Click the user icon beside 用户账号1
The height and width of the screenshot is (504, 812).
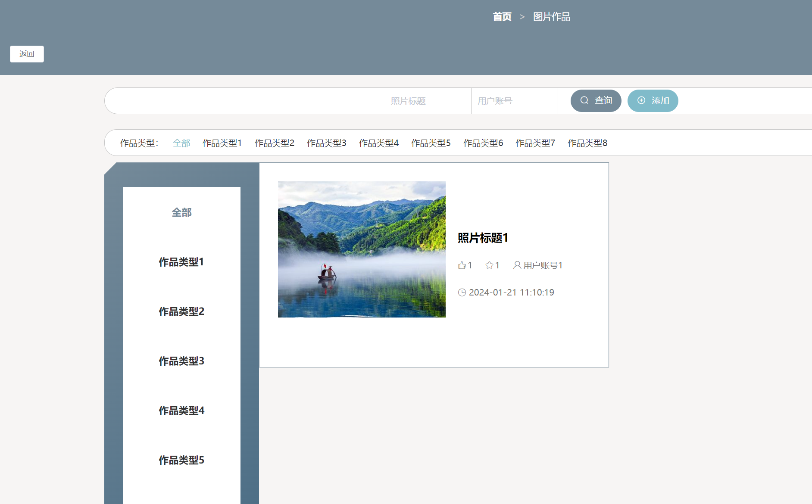pos(517,265)
